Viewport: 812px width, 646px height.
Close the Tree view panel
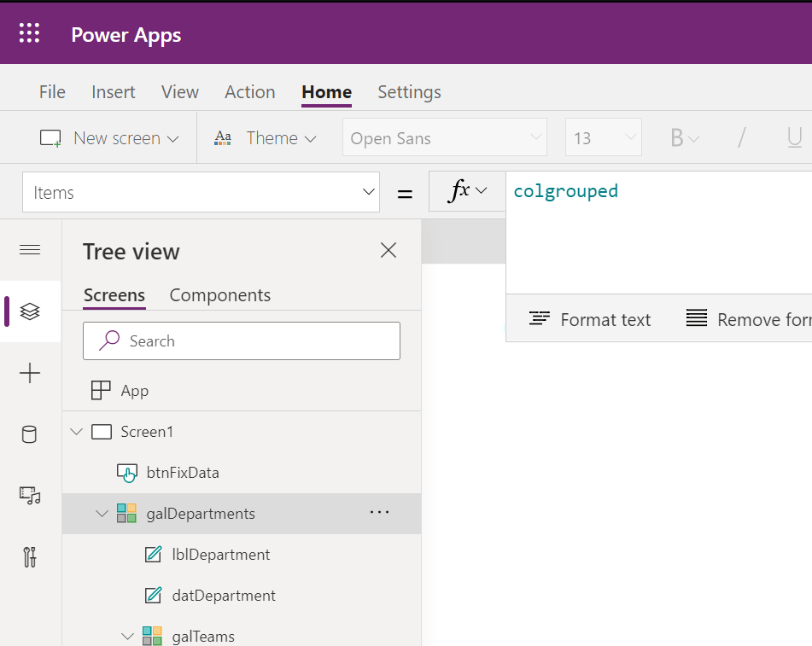pyautogui.click(x=388, y=251)
